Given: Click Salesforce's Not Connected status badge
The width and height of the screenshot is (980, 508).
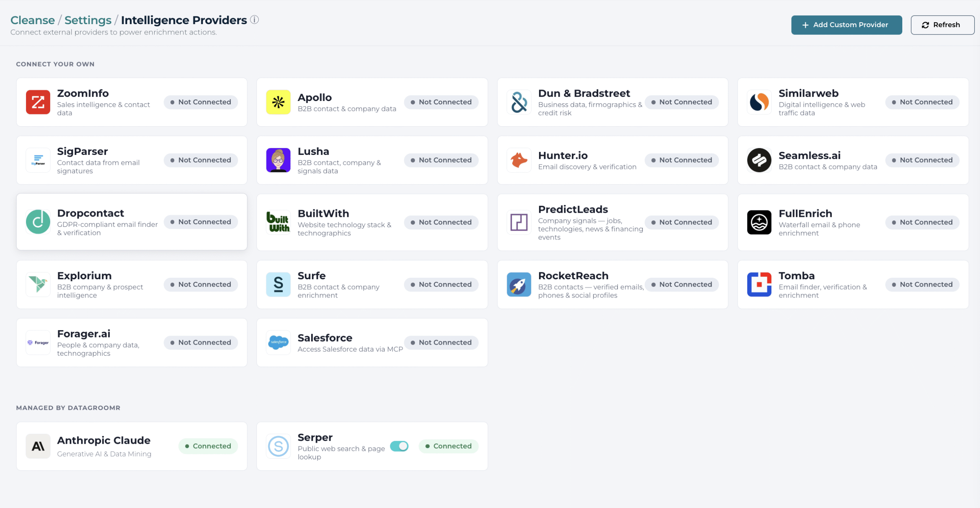Looking at the screenshot, I should click(x=441, y=343).
